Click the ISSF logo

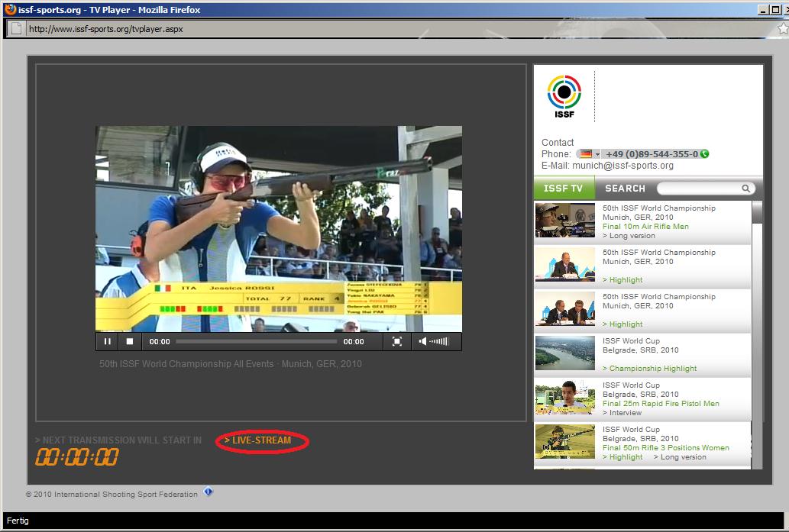pos(564,97)
